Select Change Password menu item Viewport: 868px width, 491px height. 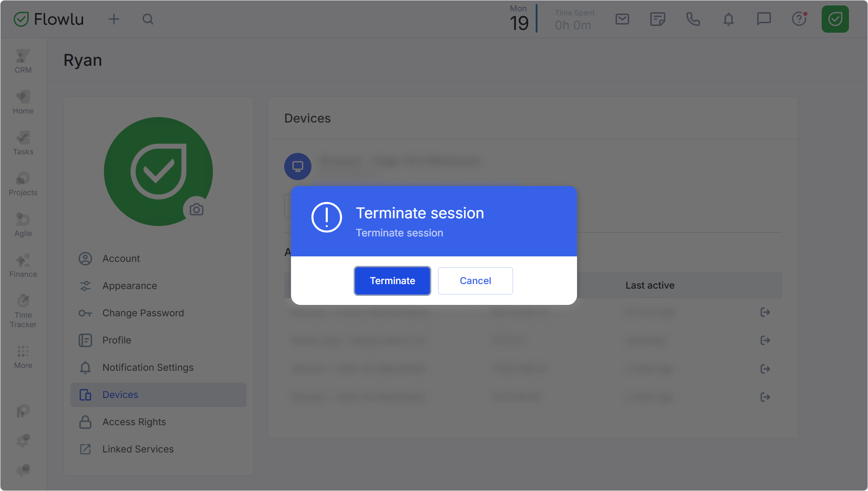click(x=143, y=313)
